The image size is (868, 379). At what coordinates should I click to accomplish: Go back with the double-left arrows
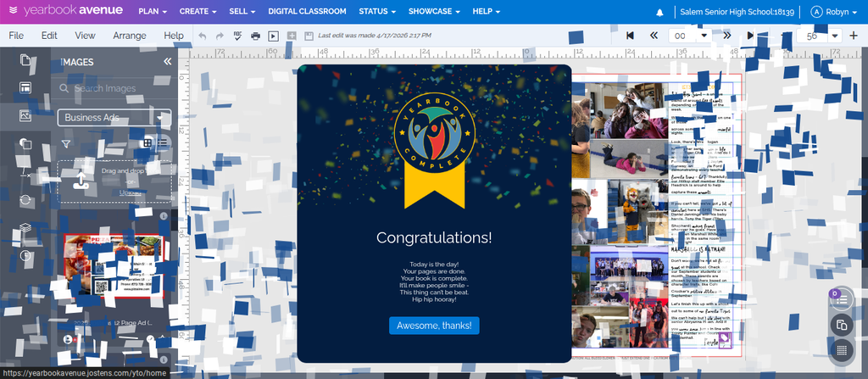click(x=654, y=36)
